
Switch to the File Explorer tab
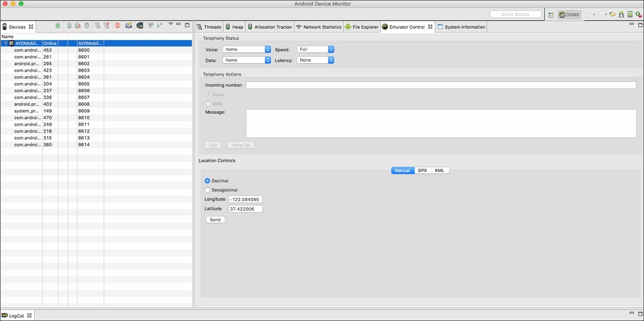coord(361,27)
